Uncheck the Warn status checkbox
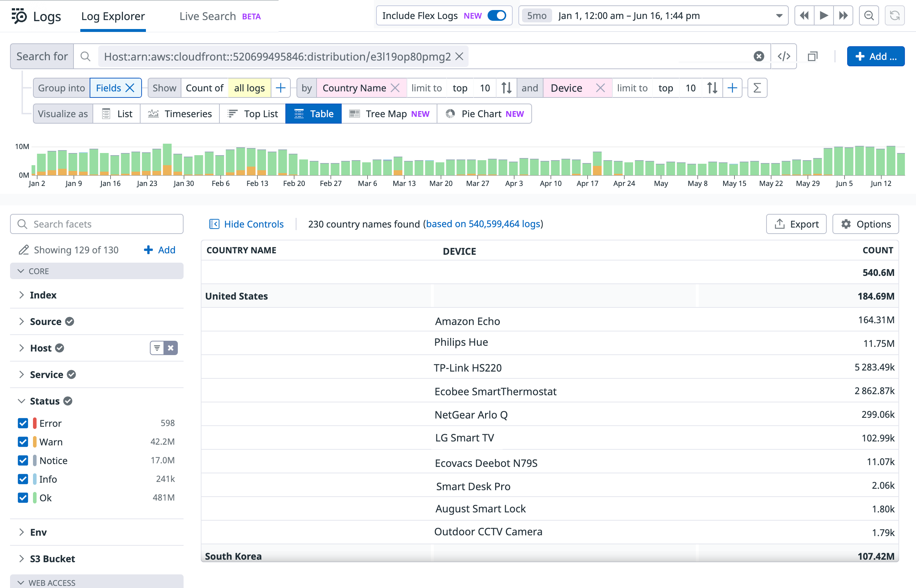Viewport: 916px width, 588px height. (x=23, y=442)
